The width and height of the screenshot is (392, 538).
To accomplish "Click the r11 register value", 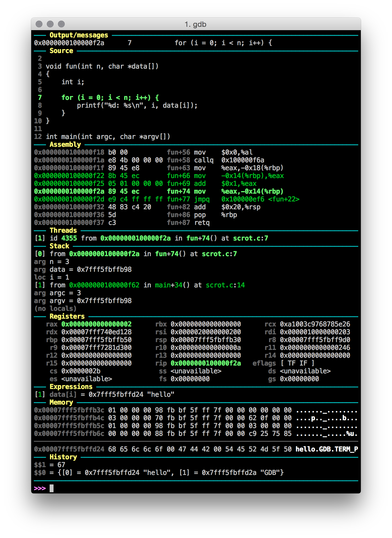I will click(315, 348).
